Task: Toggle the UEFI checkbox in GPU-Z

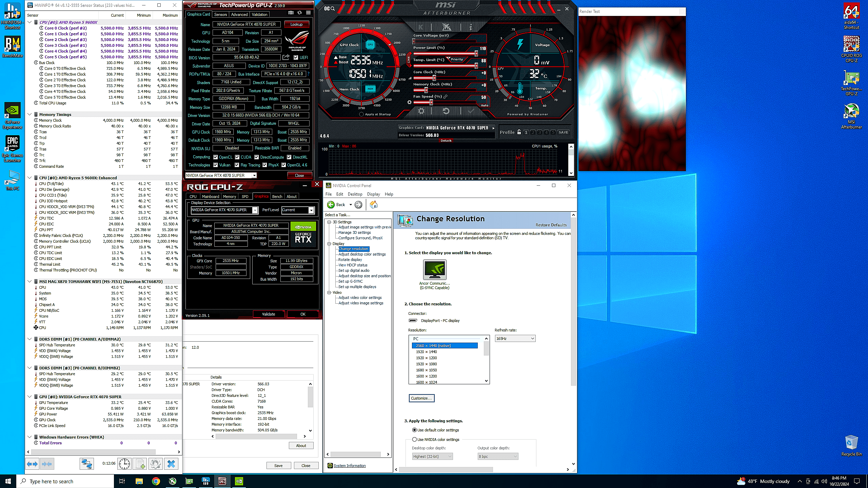Action: [296, 58]
